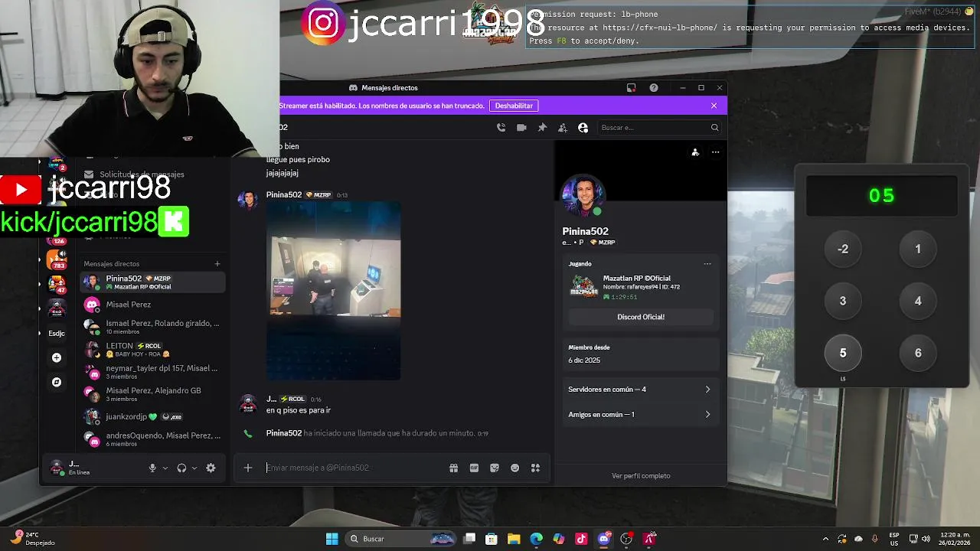Select Pinina502 direct message
The height and width of the screenshot is (551, 980).
coord(153,282)
